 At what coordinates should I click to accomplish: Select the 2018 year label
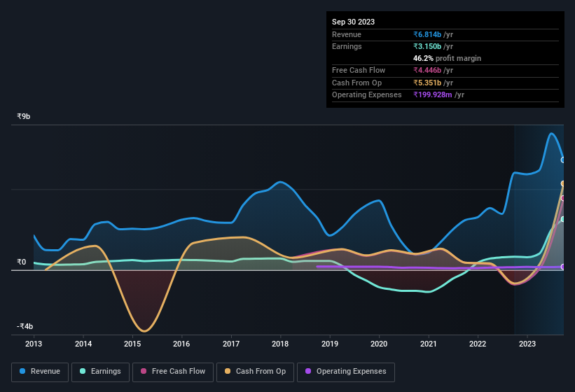click(x=280, y=344)
